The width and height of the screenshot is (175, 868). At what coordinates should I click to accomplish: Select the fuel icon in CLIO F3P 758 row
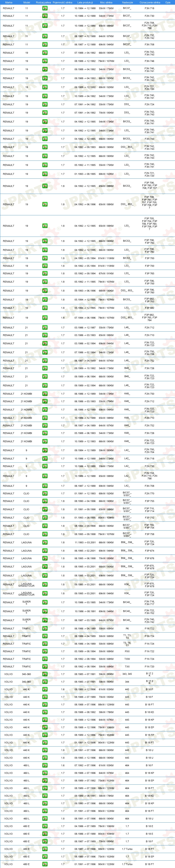pos(45,534)
